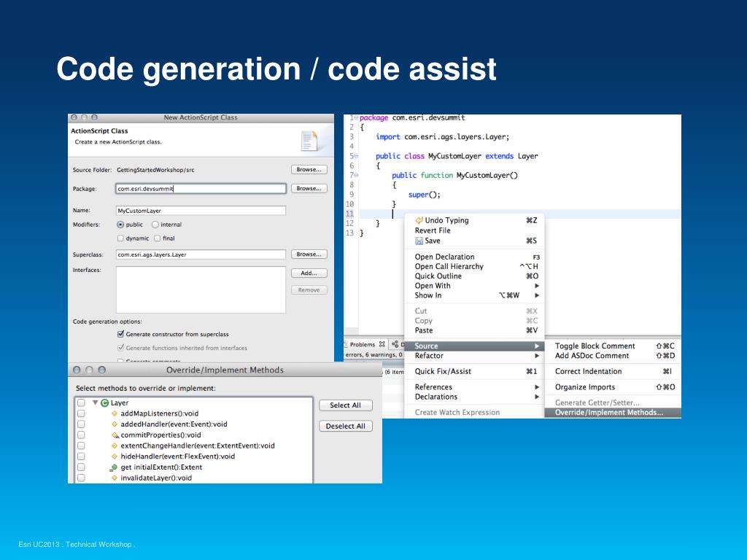This screenshot has height=560, width=747.
Task: Click the Add interfaces button
Action: (309, 273)
